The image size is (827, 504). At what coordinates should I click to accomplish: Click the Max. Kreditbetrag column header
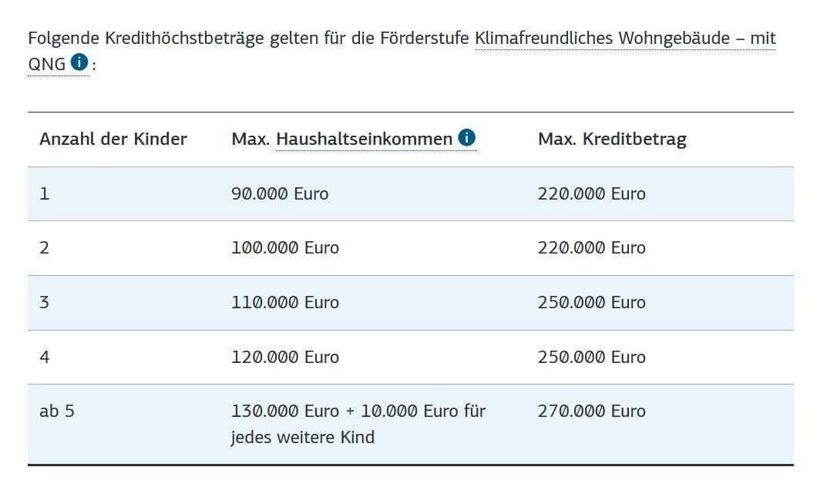click(612, 139)
